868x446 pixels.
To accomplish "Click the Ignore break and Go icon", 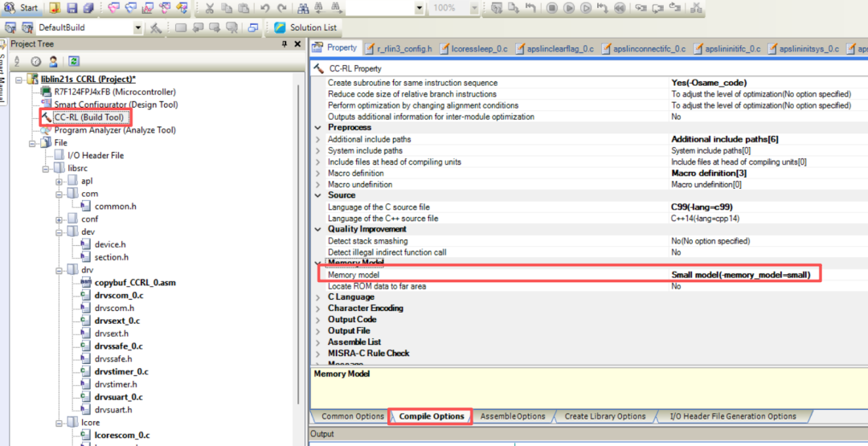I will (x=585, y=8).
